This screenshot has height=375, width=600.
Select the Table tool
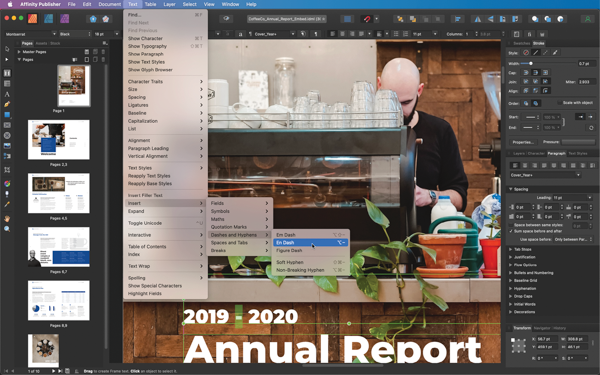click(7, 83)
